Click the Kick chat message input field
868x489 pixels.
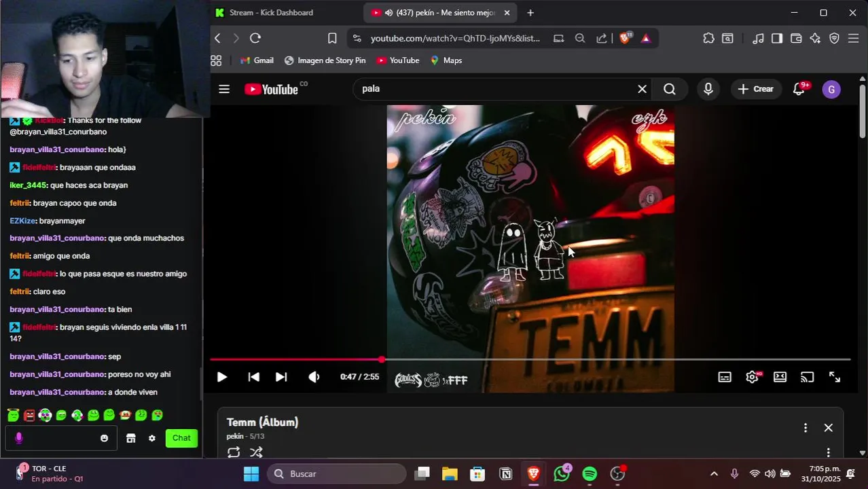(60, 439)
